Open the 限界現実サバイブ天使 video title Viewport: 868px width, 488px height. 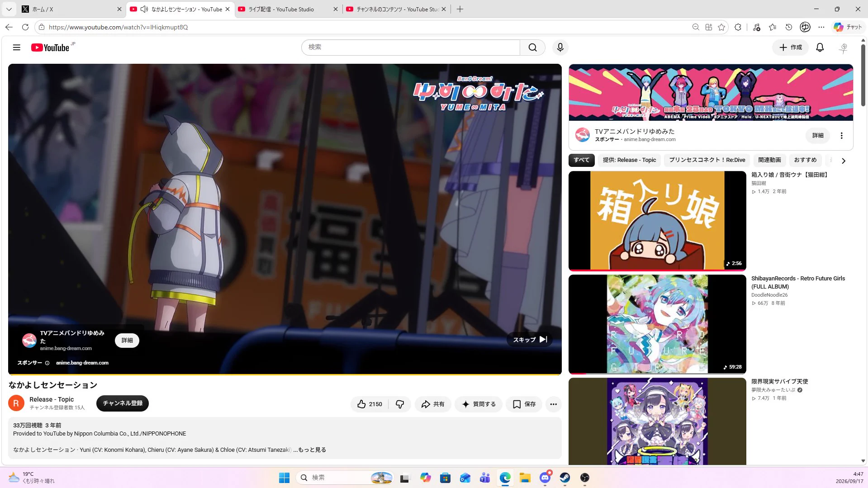[779, 382]
